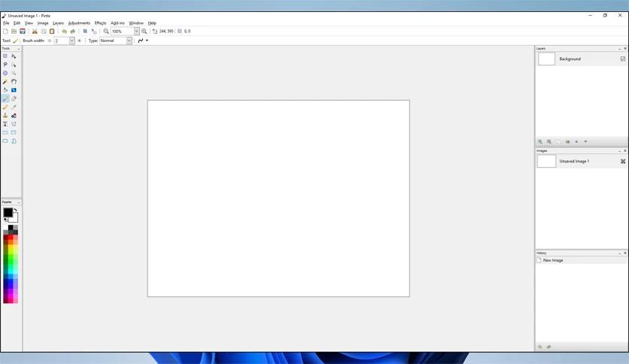Viewport: 629px width, 364px height.
Task: Minimize the Layers panel
Action: tap(619, 48)
